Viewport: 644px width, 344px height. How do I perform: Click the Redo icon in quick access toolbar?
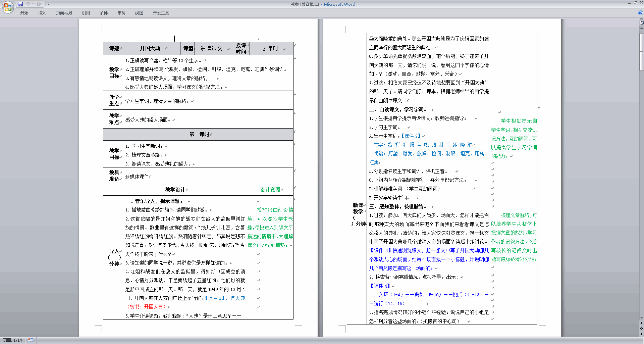(39, 4)
